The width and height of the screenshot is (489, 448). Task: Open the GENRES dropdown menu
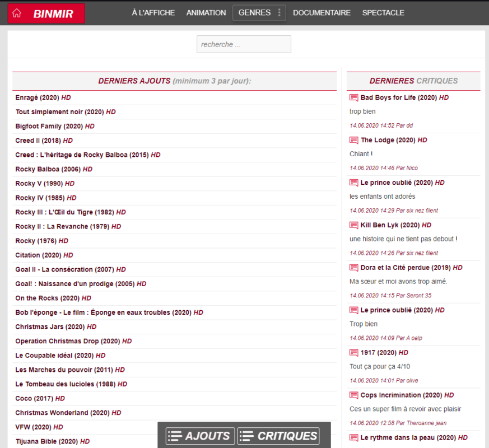point(259,13)
